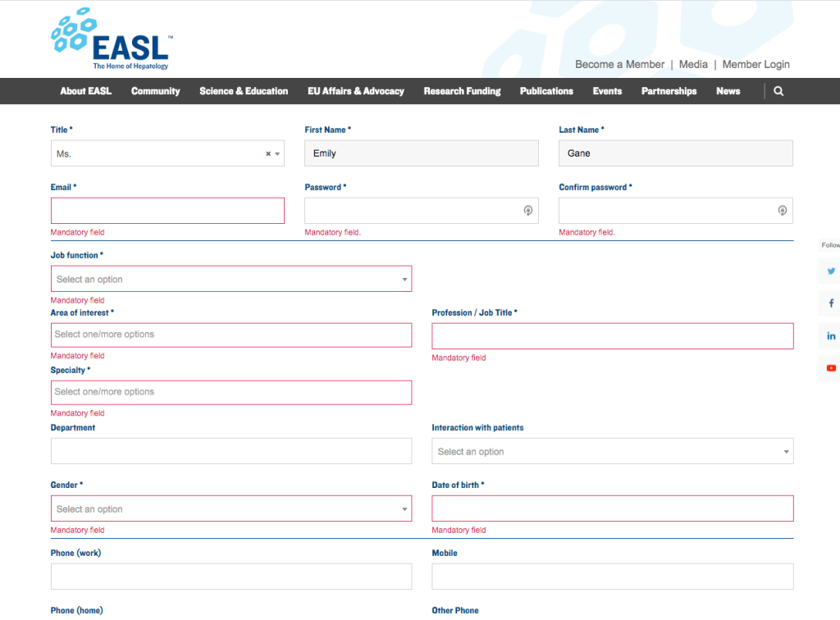
Task: Open the search magnifier icon
Action: [778, 91]
